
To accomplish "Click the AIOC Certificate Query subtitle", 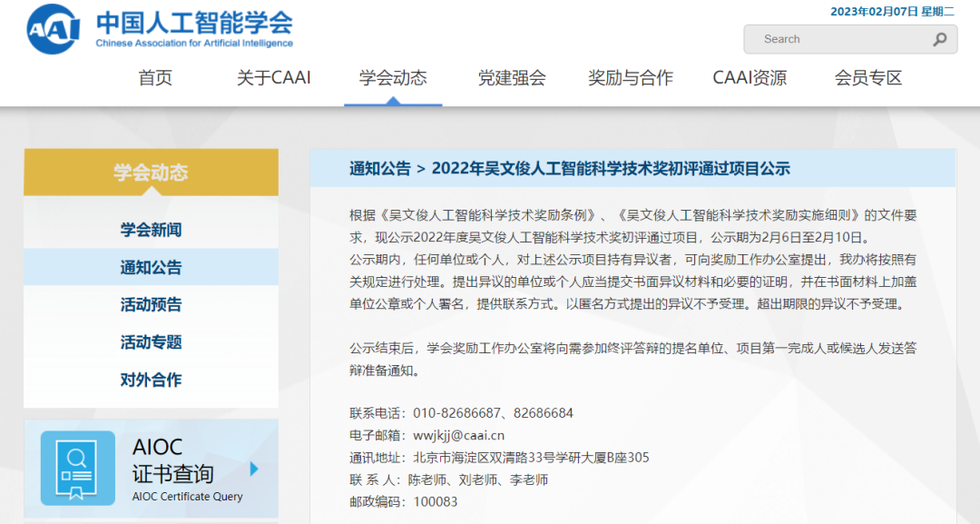I will pos(188,497).
